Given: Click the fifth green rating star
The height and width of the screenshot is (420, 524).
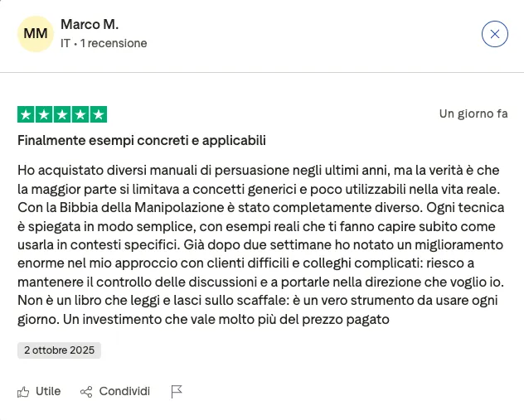Looking at the screenshot, I should coord(99,114).
